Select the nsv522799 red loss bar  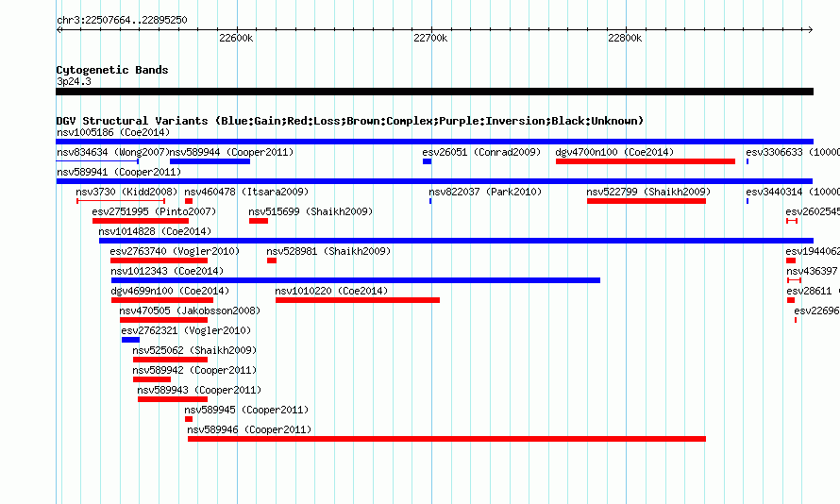647,201
